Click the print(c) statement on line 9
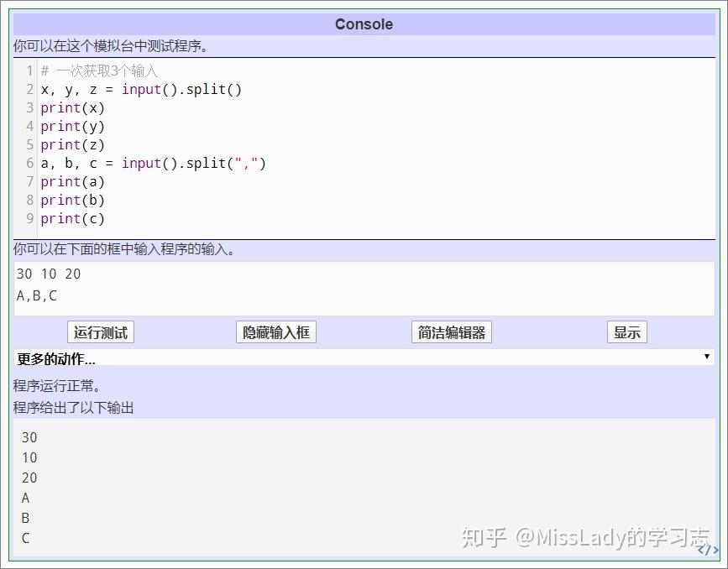728x569 pixels. click(73, 218)
